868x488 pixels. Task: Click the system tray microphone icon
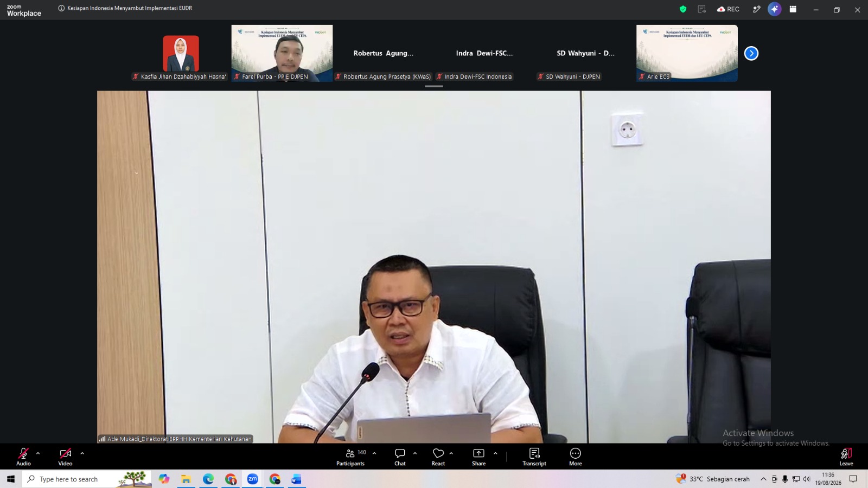coord(785,479)
